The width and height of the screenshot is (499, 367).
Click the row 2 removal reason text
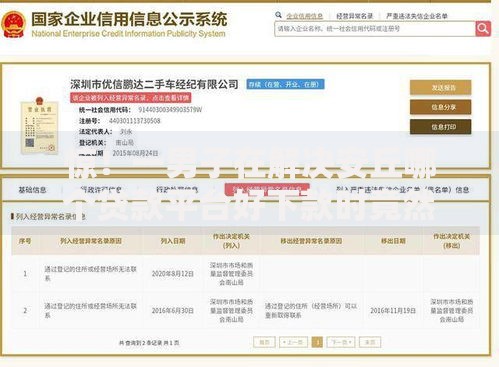pos(311,310)
